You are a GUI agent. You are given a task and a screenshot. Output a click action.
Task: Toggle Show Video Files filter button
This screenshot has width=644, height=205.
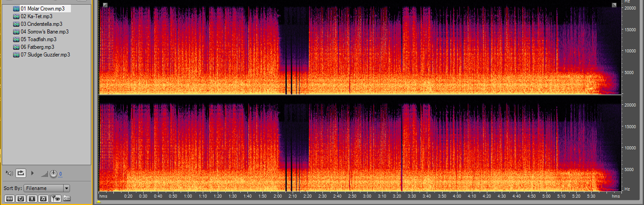32,198
